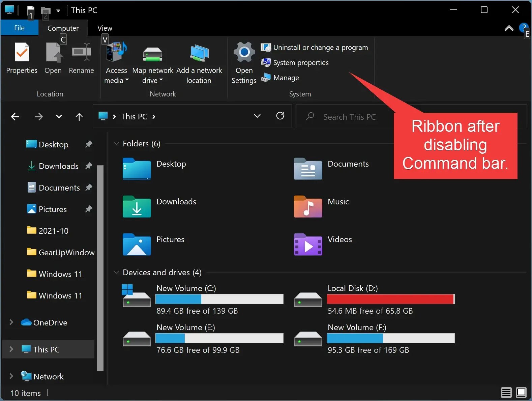Viewport: 532px width, 401px height.
Task: Click the F: drive usage bar
Action: (x=391, y=338)
